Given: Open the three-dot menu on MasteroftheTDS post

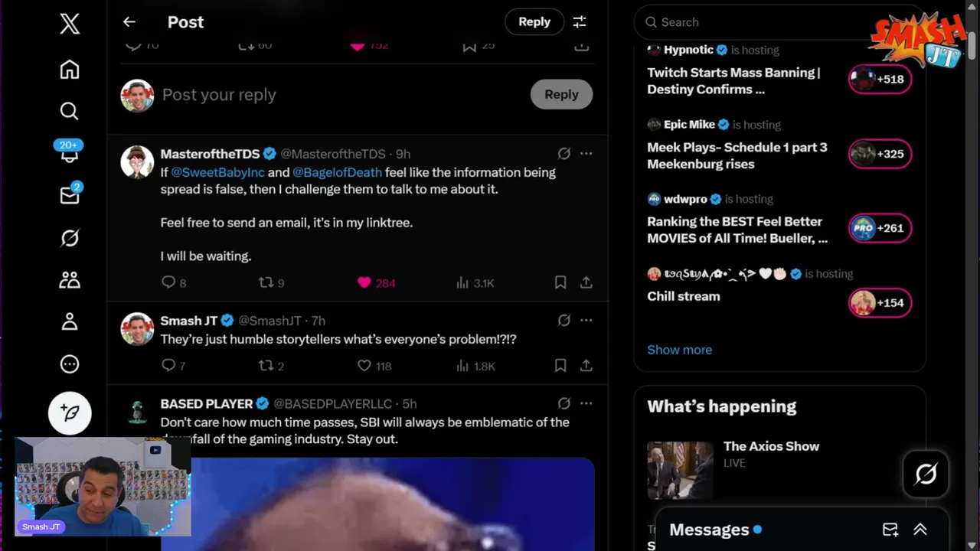Looking at the screenshot, I should (586, 154).
